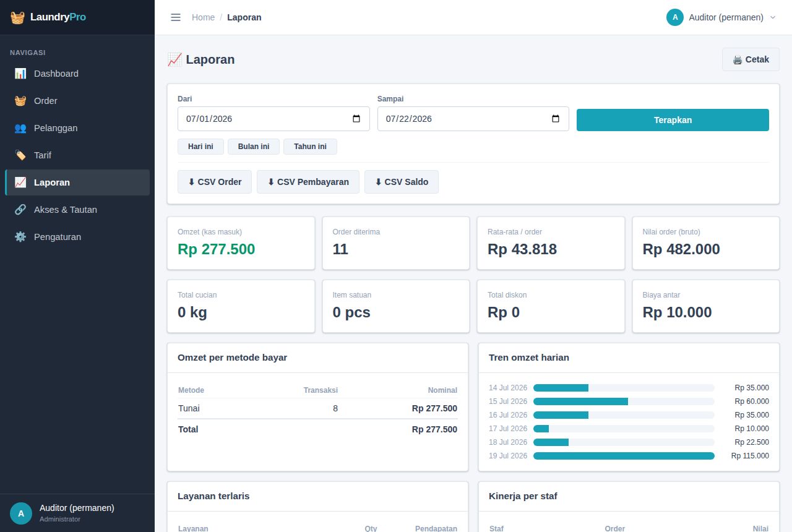
Task: Expand the Auditor (permanen) user dropdown
Action: coord(721,17)
